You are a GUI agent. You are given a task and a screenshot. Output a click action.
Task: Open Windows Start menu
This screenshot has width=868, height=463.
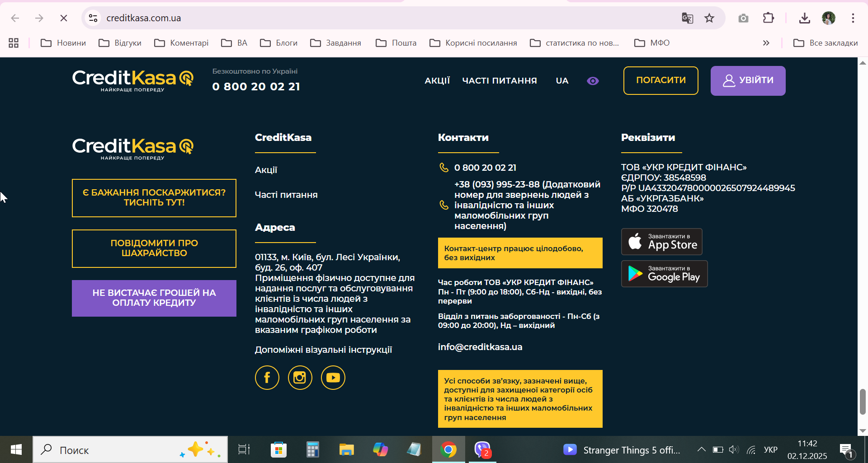(16, 450)
